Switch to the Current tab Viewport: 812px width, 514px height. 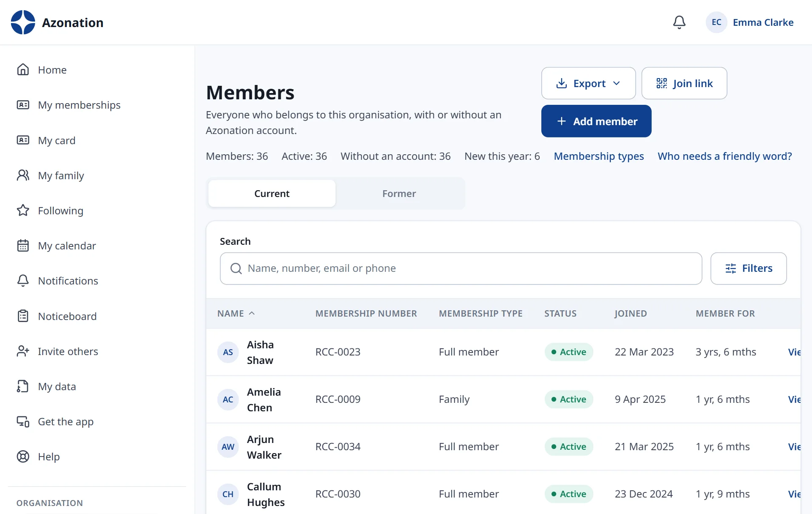pyautogui.click(x=272, y=194)
